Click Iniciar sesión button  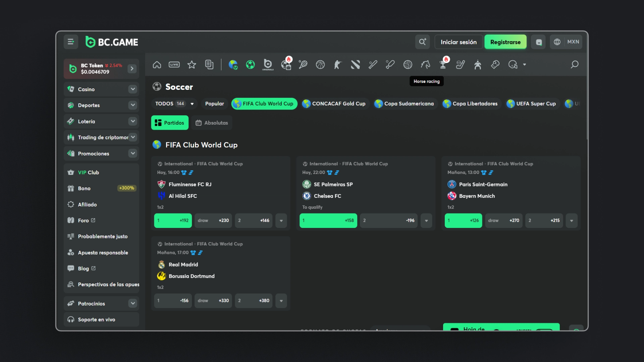[x=459, y=42]
